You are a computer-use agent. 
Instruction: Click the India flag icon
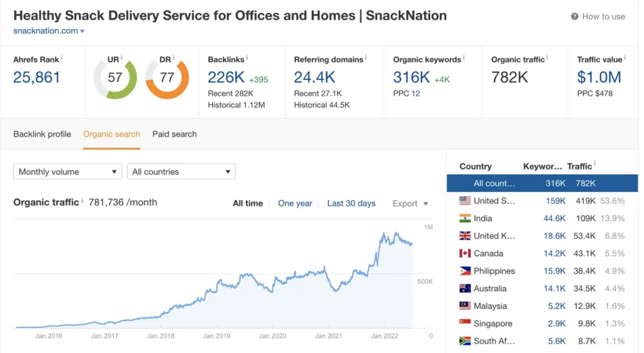(465, 218)
